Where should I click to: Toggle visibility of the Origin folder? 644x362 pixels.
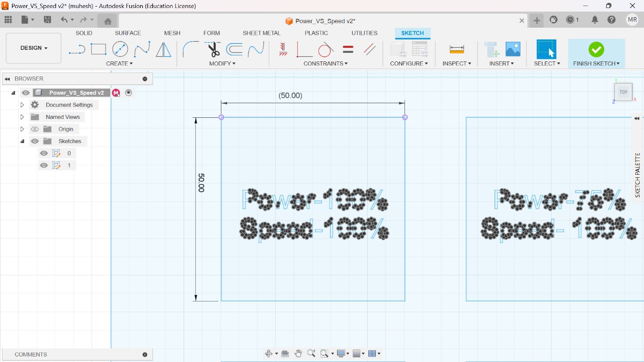click(34, 129)
